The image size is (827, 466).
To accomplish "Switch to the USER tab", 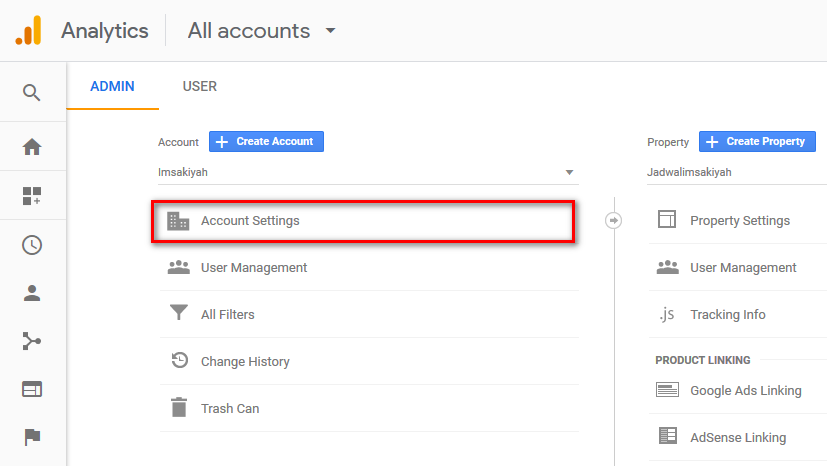I will click(x=199, y=86).
